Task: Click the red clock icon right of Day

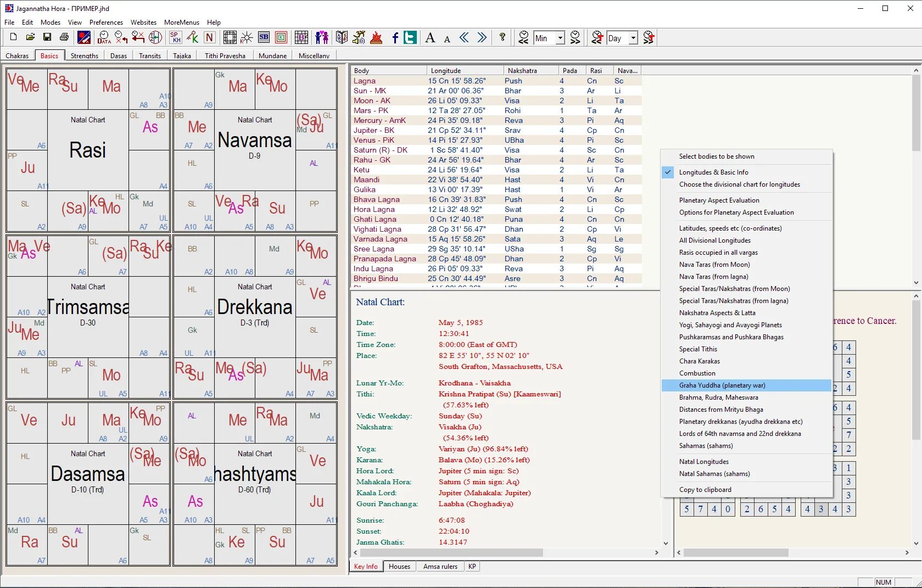Action: pos(649,37)
